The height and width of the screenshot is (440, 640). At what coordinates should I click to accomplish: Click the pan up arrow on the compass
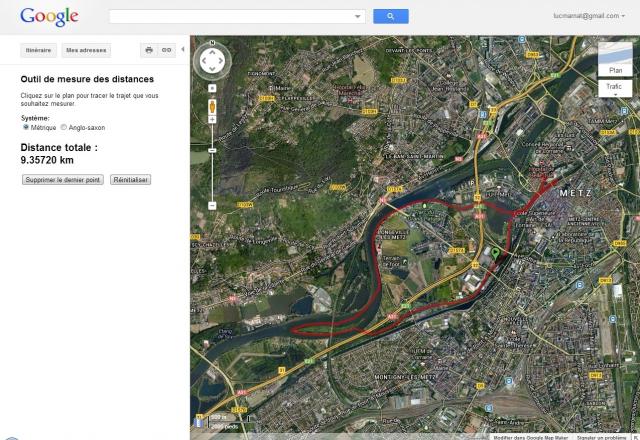point(212,52)
